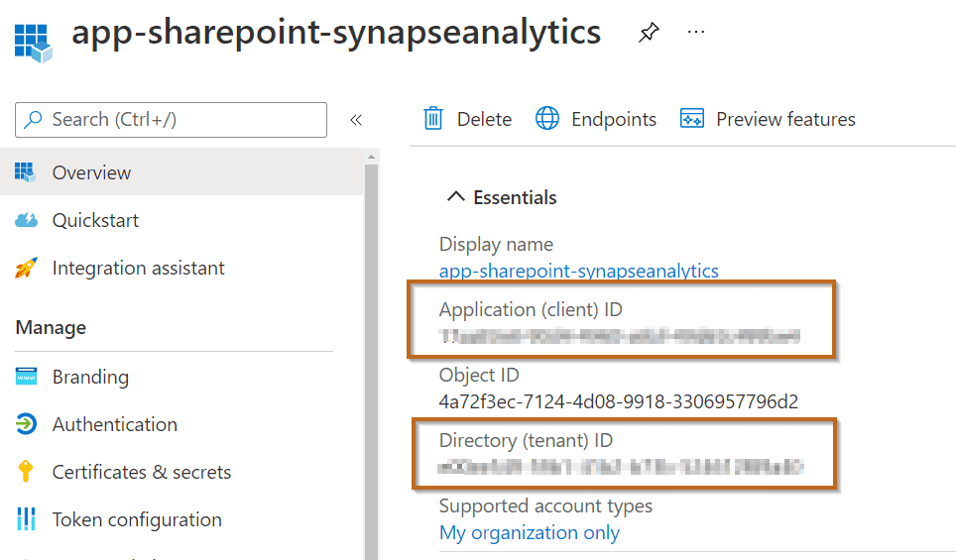Viewport: 956px width, 560px height.
Task: Click the blurred Application (client) ID value
Action: click(x=620, y=336)
